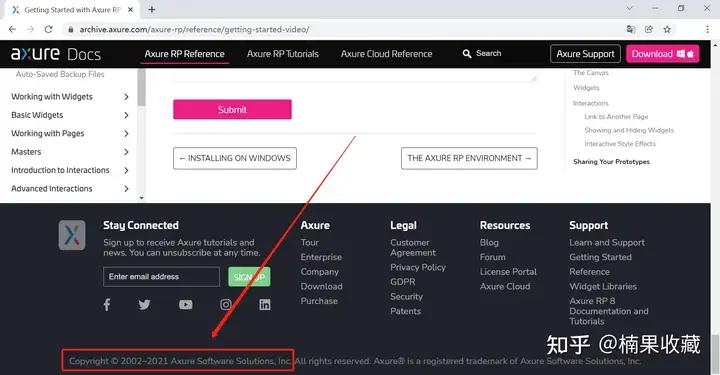Open the tab search dropdown arrow
The width and height of the screenshot is (720, 375).
(630, 8)
